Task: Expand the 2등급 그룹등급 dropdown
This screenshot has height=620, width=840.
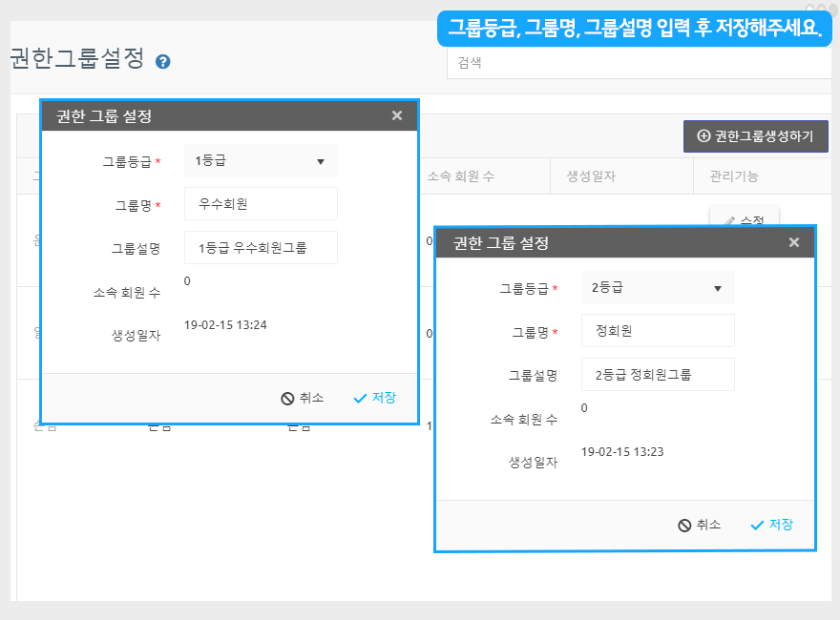Action: click(x=658, y=288)
